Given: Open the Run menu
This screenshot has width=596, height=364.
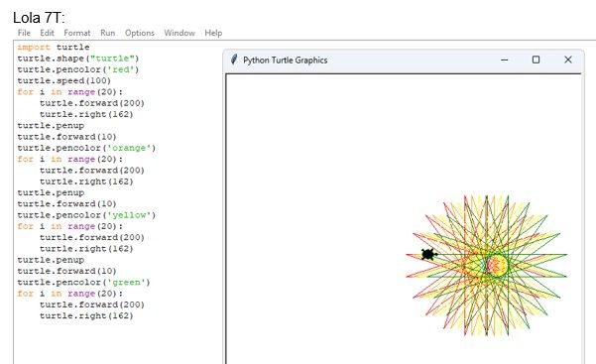Looking at the screenshot, I should 107,33.
